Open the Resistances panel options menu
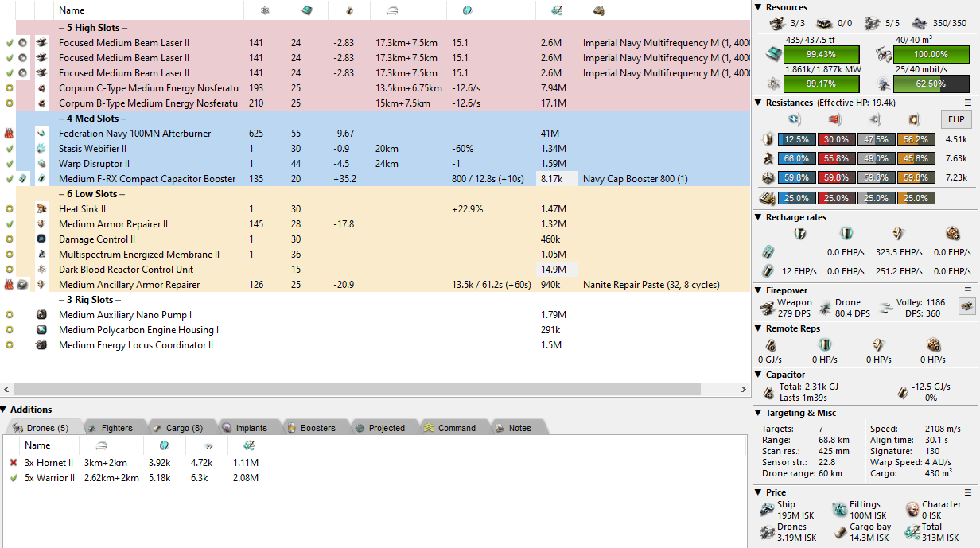 click(x=968, y=103)
